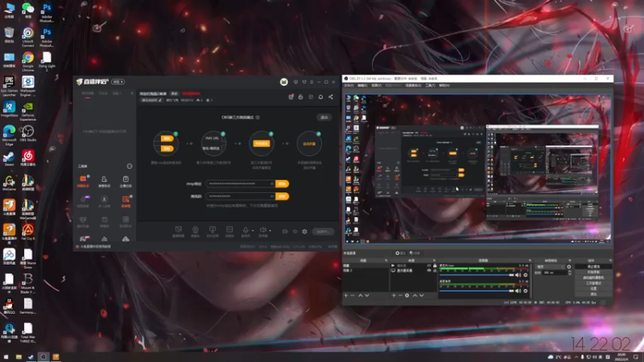This screenshot has height=362, width=644.
Task: Add new scene tab with plus in companion
Action: pyautogui.click(x=132, y=93)
